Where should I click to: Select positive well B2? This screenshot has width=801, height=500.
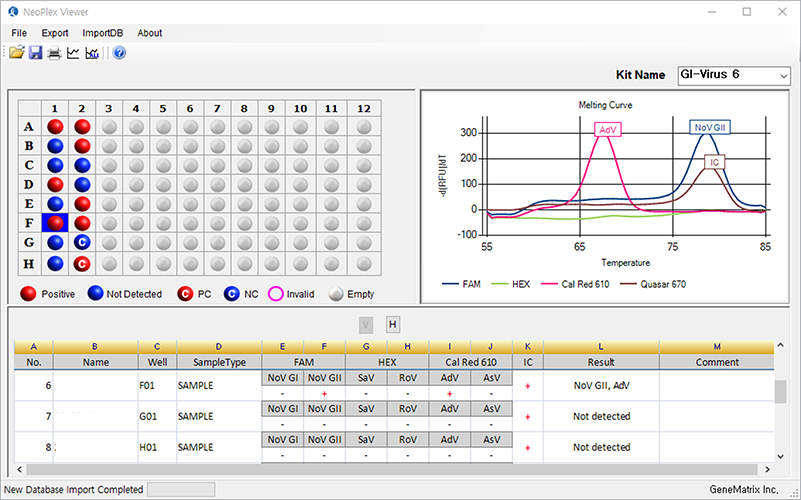coord(82,146)
